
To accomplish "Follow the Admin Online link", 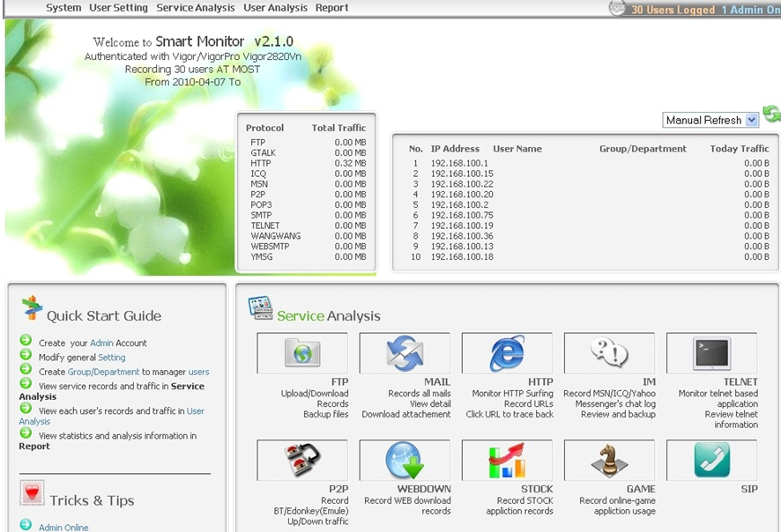I will tap(63, 527).
